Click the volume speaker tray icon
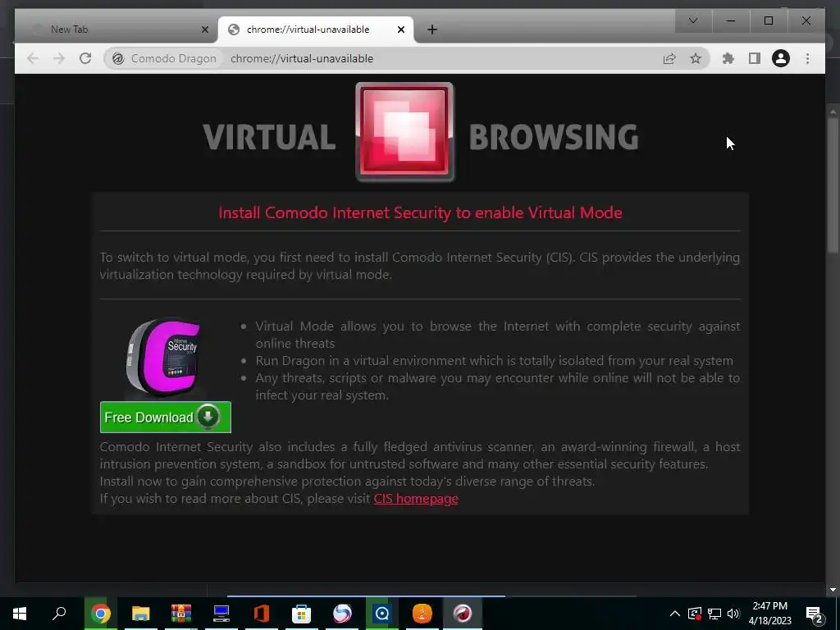 pyautogui.click(x=733, y=614)
